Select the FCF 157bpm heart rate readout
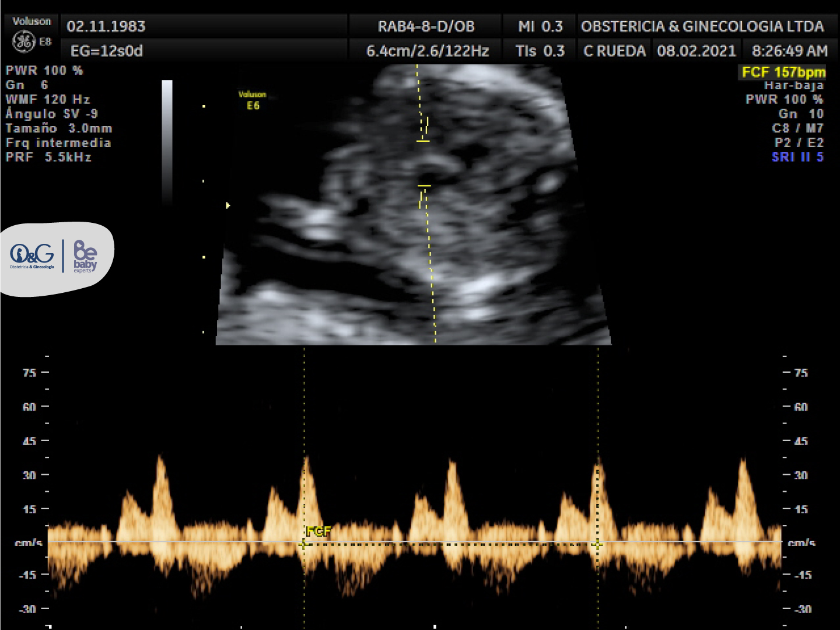The width and height of the screenshot is (840, 630). (783, 72)
